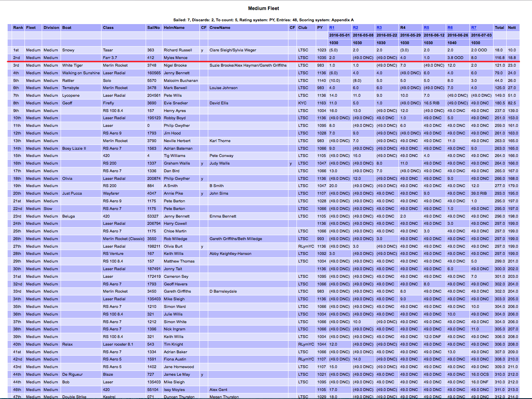Select the Rank column header
This screenshot has width=532, height=399.
[x=18, y=28]
